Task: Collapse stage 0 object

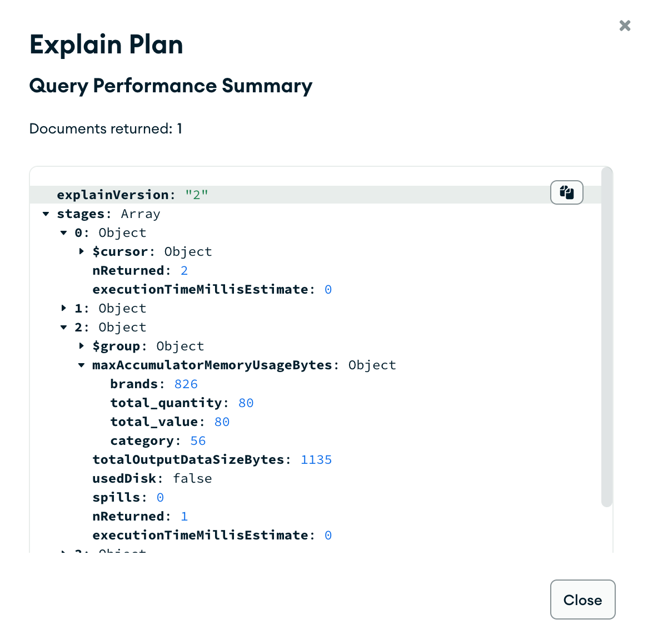Action: pos(63,232)
